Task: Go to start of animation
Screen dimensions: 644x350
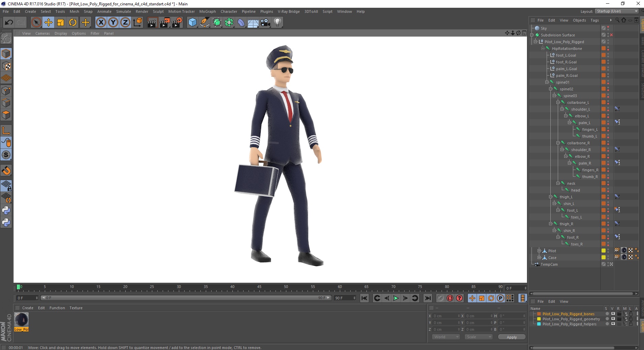Action: point(364,298)
